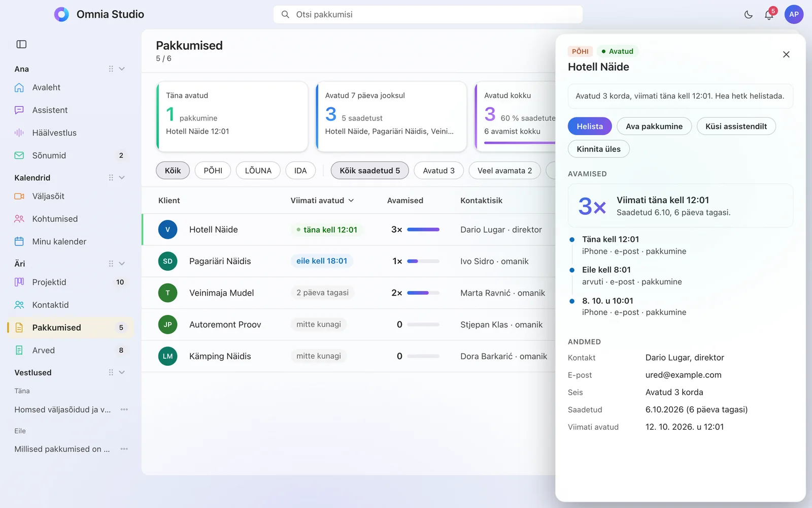Select Veel avamata 2 filter
The height and width of the screenshot is (508, 812).
click(x=504, y=171)
